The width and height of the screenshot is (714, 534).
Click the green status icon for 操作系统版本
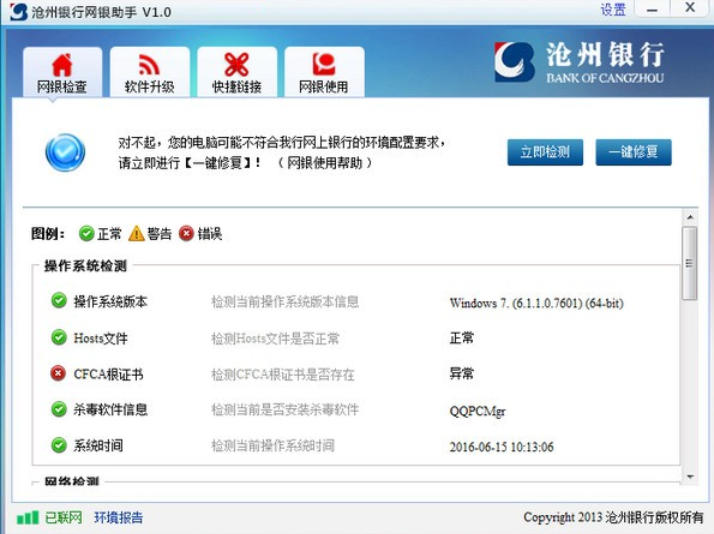click(59, 300)
